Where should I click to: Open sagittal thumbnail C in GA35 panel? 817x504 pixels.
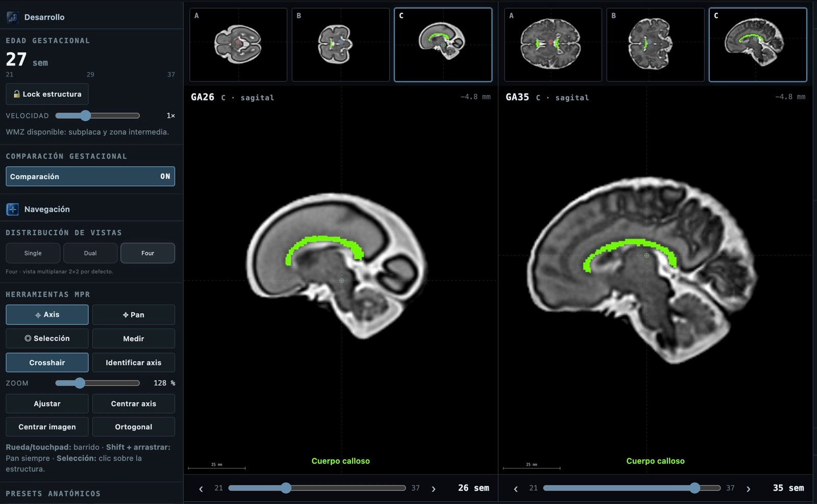pos(758,45)
